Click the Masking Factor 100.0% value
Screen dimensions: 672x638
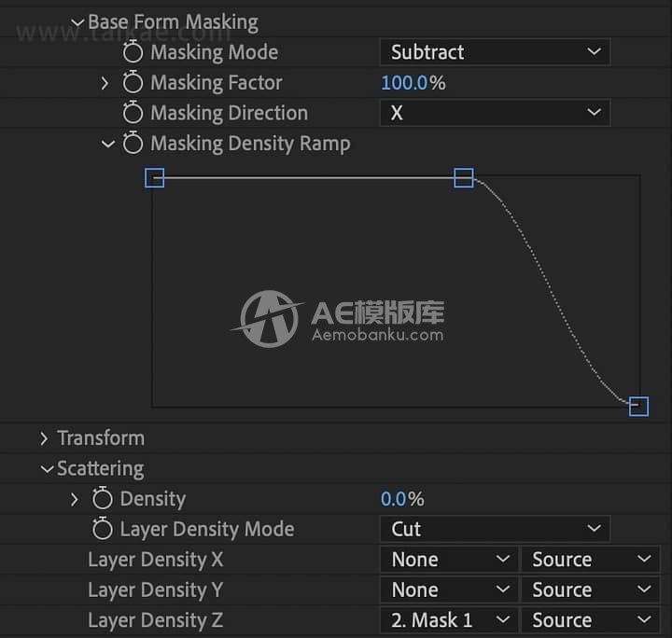(x=404, y=83)
